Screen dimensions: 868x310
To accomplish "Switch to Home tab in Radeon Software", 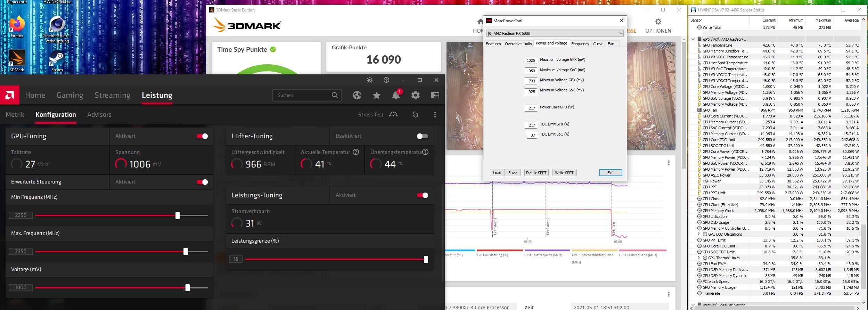I will pos(35,95).
